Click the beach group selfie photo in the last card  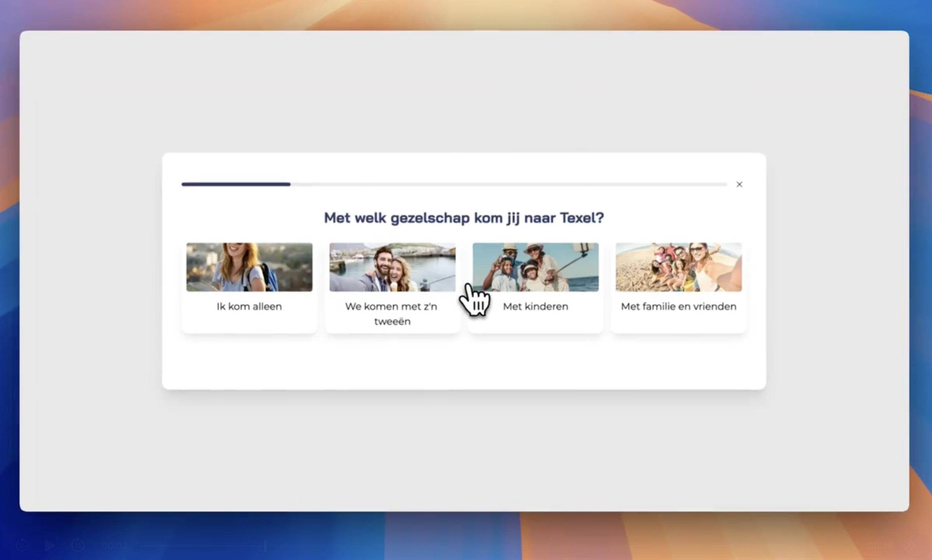[x=678, y=267]
